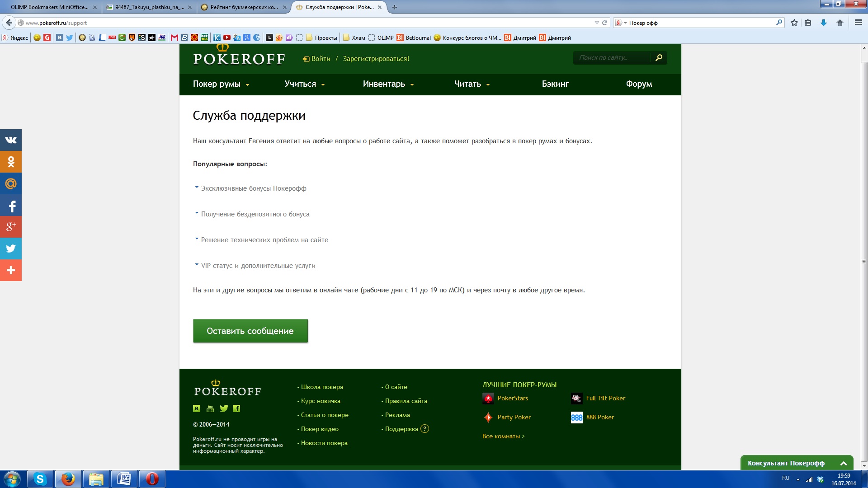Viewport: 868px width, 488px height.
Task: Expand Консультант Покерофф chat widget
Action: pos(797,463)
